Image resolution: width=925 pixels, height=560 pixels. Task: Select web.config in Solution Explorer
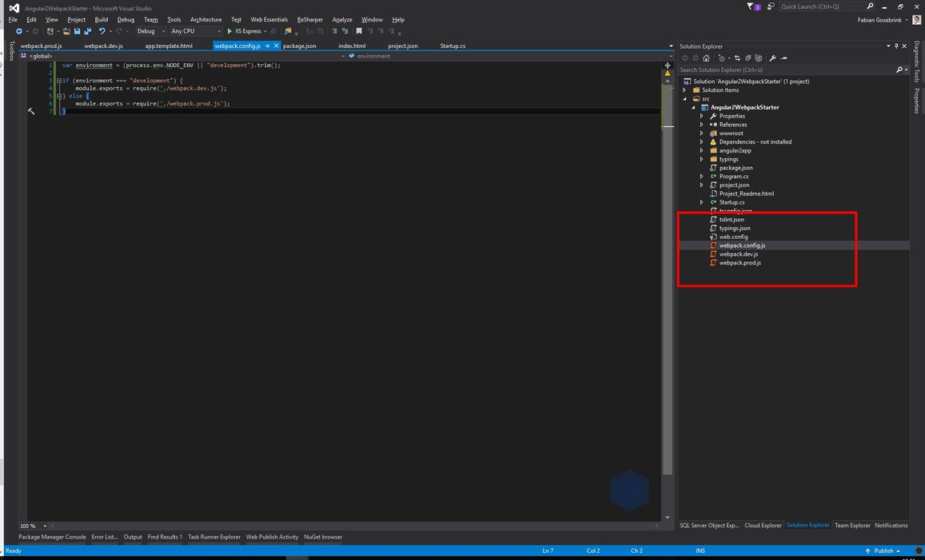click(x=733, y=237)
